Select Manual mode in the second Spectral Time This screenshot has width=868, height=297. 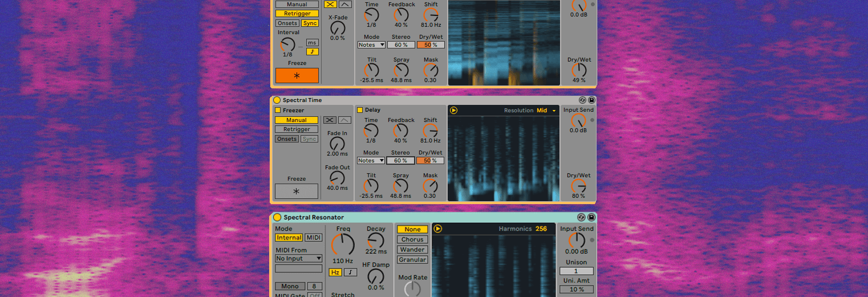(297, 120)
